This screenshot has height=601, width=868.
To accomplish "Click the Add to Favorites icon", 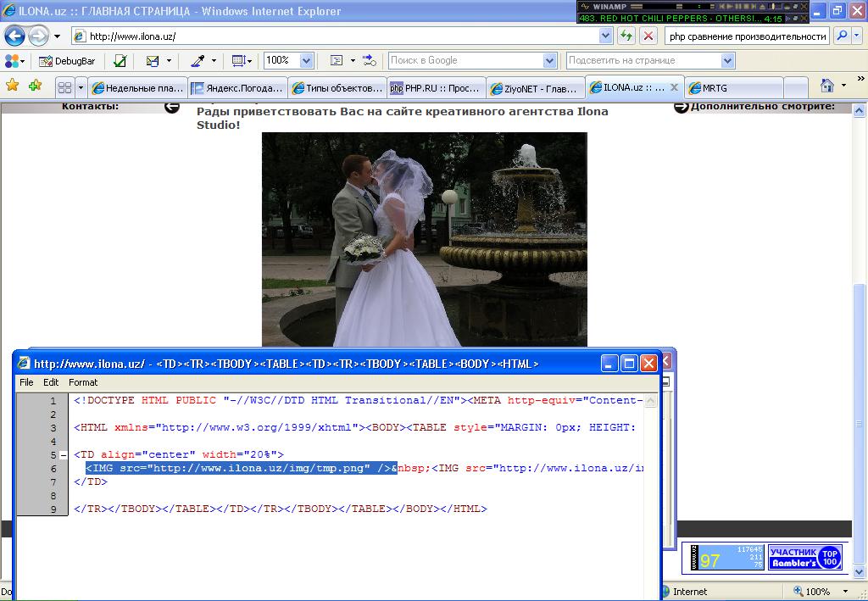I will 35,86.
